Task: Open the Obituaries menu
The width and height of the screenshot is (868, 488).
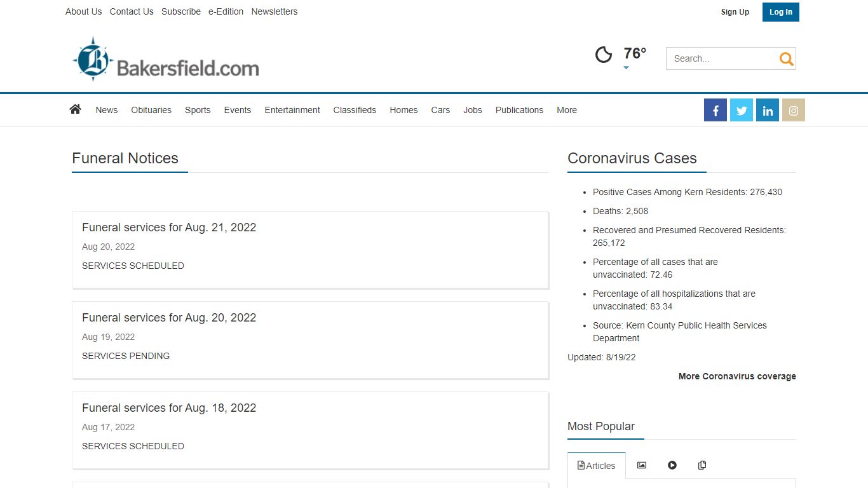Action: [151, 110]
